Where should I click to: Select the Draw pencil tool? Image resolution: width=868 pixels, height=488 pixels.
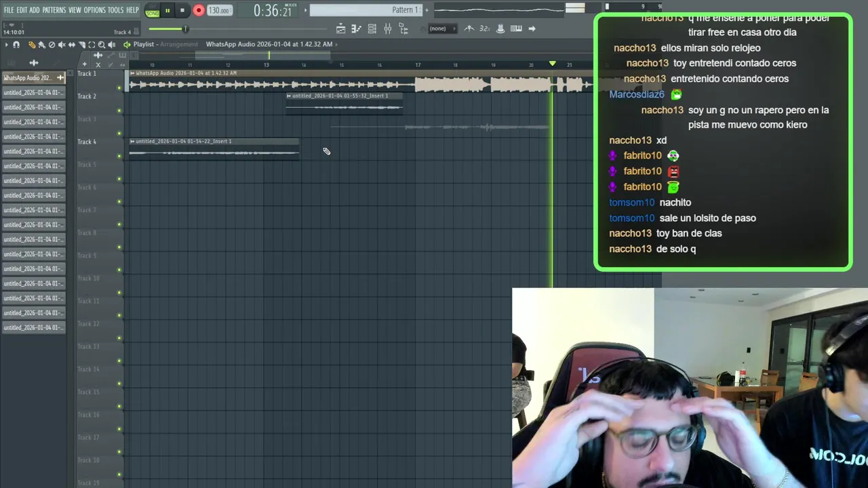click(x=32, y=45)
